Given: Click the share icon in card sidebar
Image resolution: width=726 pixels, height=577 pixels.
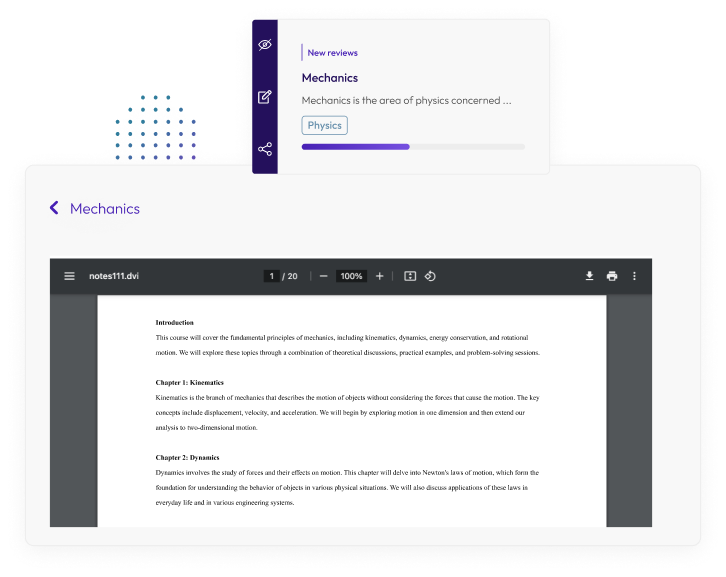Looking at the screenshot, I should point(265,149).
